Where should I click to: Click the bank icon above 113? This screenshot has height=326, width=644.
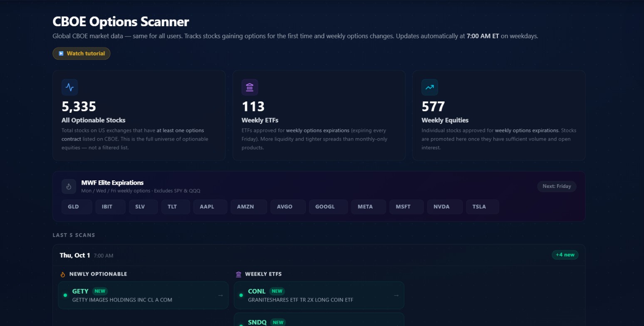[250, 87]
